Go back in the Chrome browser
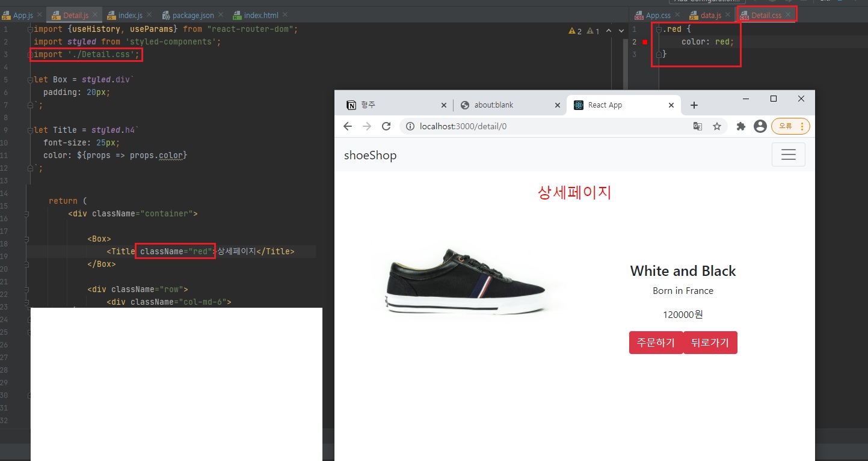 point(347,126)
